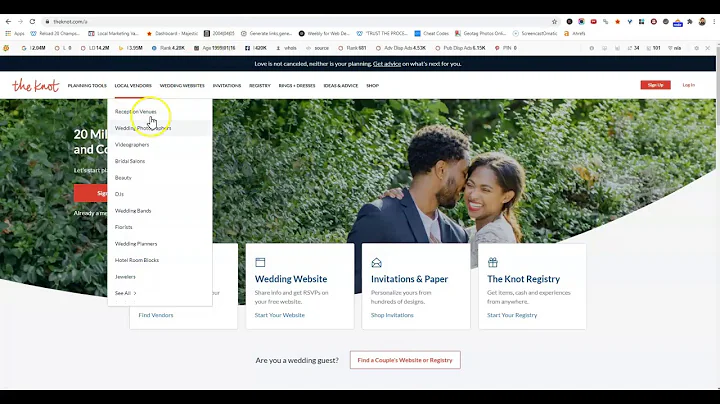Click the Facebook 420K metric
Viewport: 720px width, 404px height.
pos(256,48)
